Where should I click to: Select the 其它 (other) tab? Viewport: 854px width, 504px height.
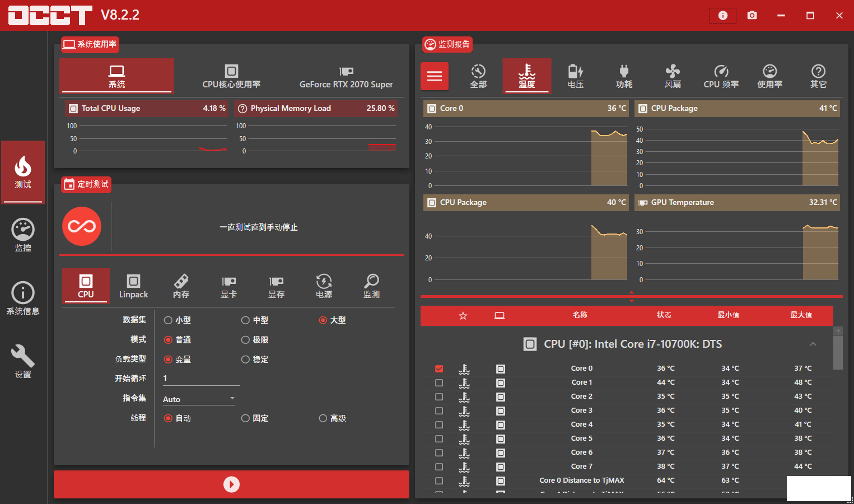point(818,76)
